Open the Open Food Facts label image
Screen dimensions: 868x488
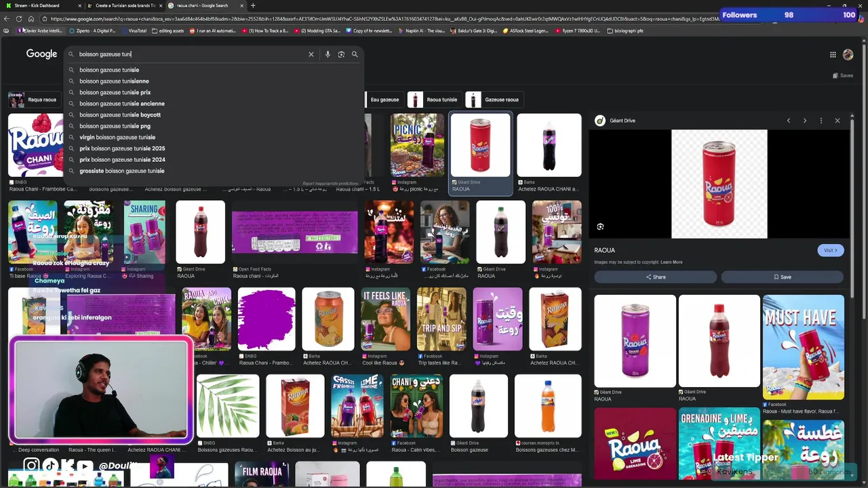click(x=294, y=232)
